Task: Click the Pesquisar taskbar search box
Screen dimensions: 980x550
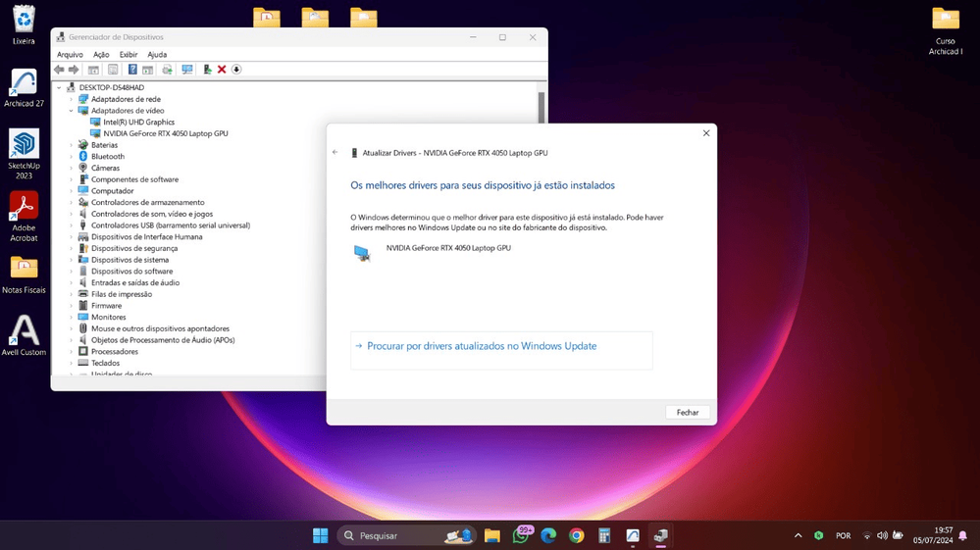Action: (406, 535)
